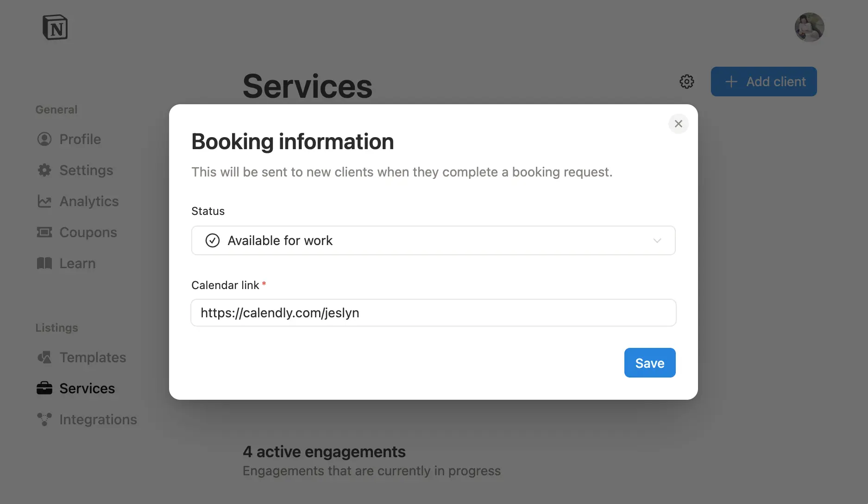Click the checkmark icon beside Available for work
This screenshot has width=868, height=504.
click(x=212, y=240)
